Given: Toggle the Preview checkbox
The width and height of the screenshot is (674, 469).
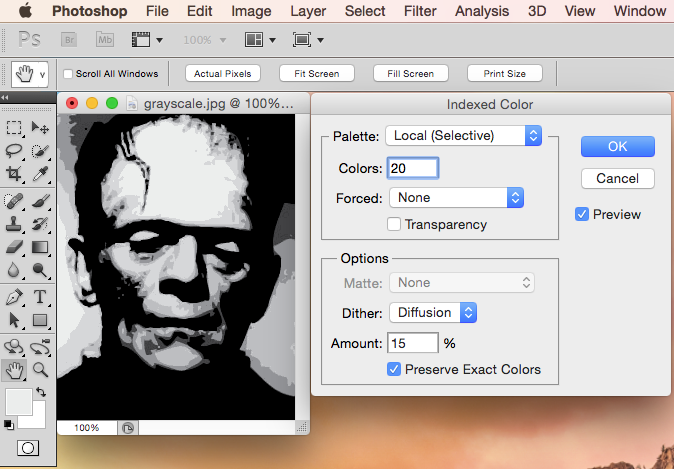Looking at the screenshot, I should [x=582, y=214].
